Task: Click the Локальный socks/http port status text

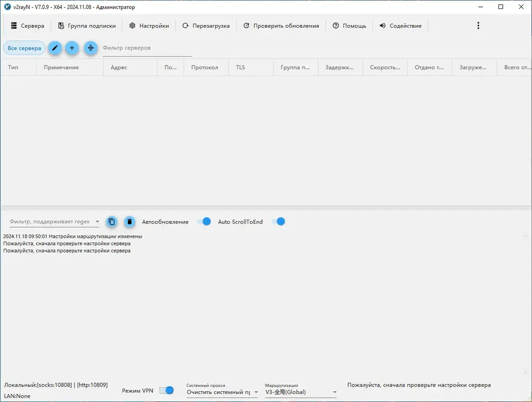Action: tap(56, 385)
